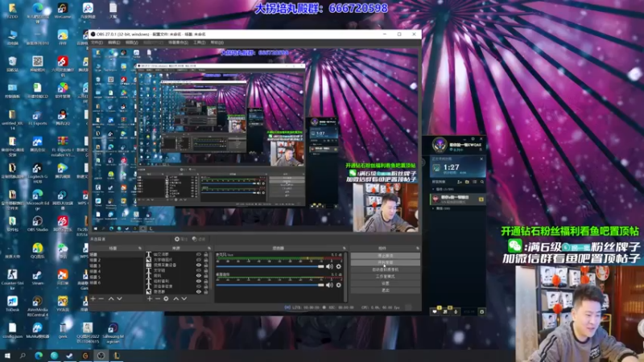Move the selected scene up

(x=111, y=298)
